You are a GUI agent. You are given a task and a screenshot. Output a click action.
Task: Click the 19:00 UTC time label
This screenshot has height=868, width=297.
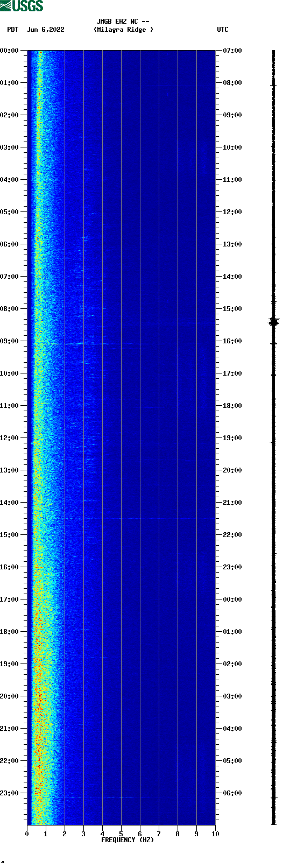click(232, 438)
